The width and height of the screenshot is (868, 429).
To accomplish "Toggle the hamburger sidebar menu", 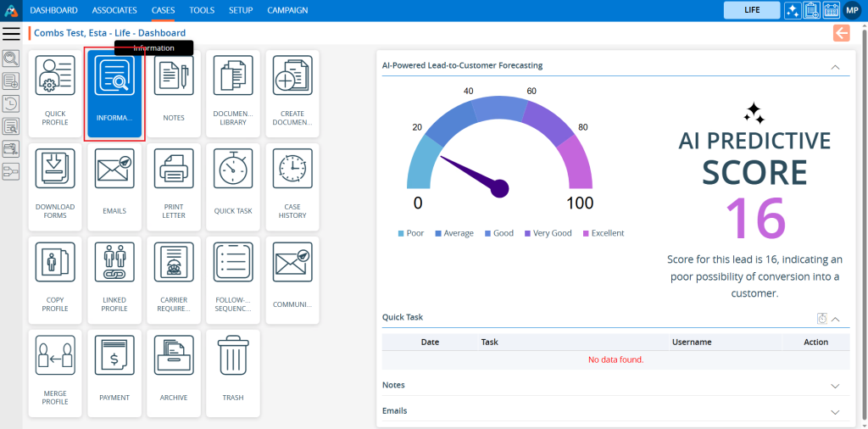I will [11, 33].
